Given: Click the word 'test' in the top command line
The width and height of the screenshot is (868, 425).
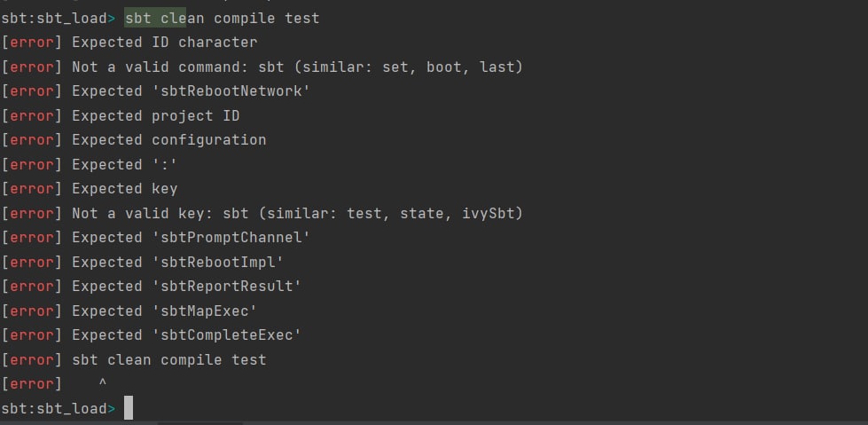Looking at the screenshot, I should (x=302, y=19).
